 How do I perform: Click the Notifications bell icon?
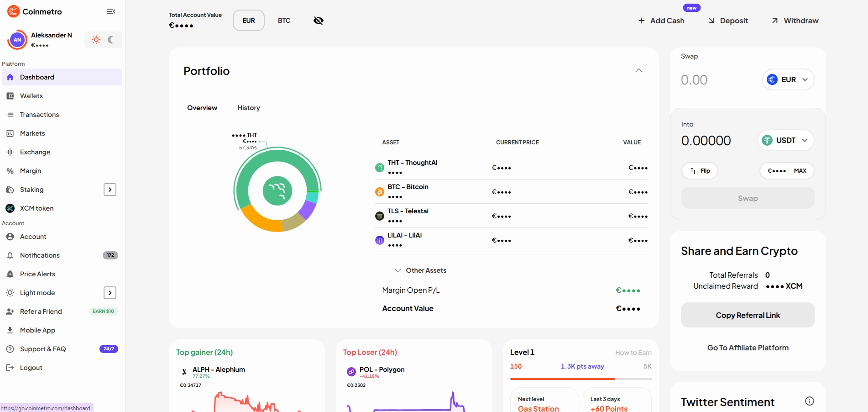tap(10, 255)
